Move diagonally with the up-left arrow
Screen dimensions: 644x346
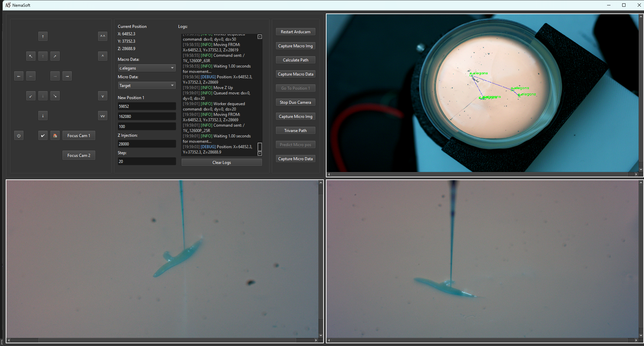(x=31, y=56)
